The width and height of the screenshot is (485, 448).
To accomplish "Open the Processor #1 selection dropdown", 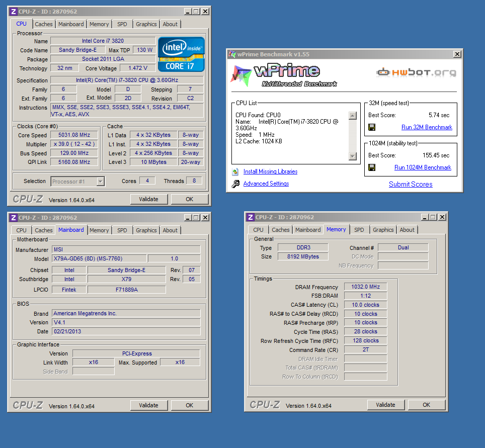I will click(100, 182).
